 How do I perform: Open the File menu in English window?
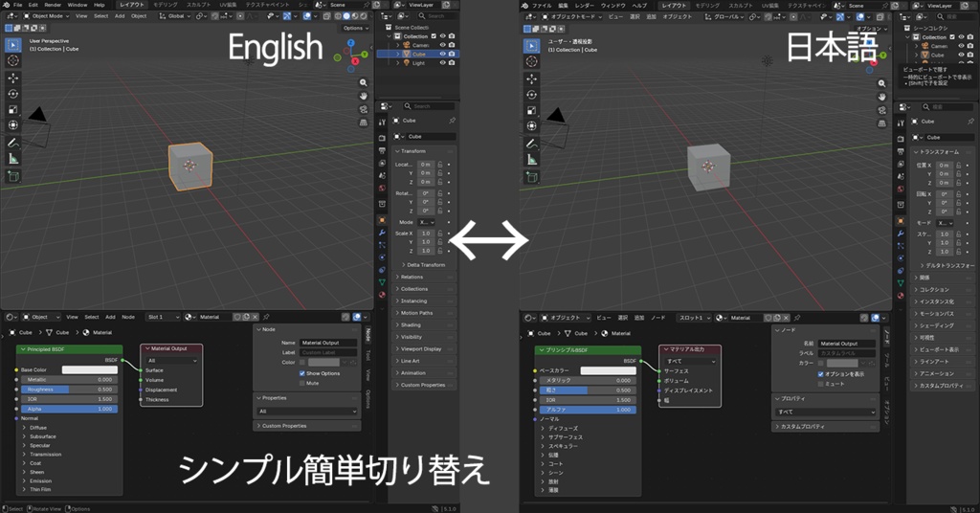point(17,5)
